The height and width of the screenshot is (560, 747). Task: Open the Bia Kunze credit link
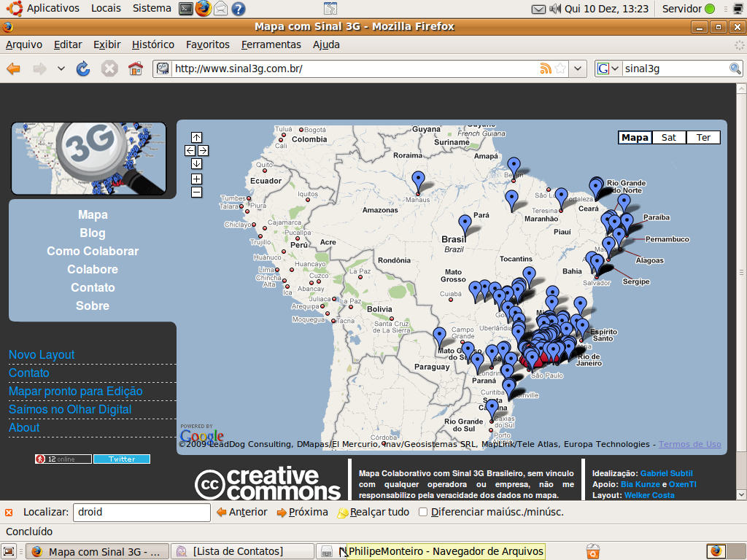(x=640, y=484)
